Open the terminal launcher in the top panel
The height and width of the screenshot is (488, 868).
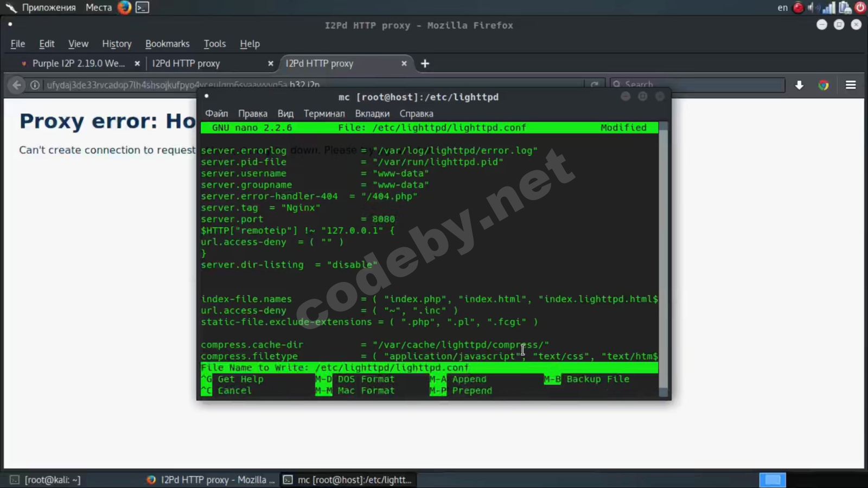[142, 8]
